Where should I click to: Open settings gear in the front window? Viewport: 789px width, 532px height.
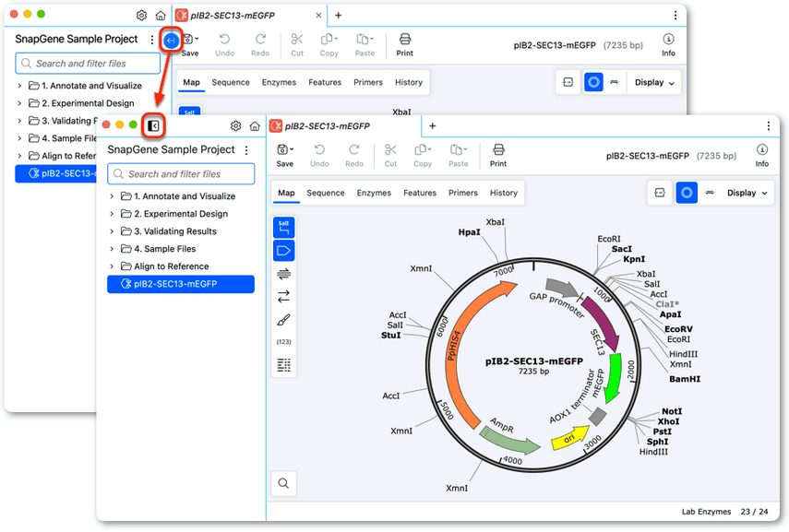point(235,125)
